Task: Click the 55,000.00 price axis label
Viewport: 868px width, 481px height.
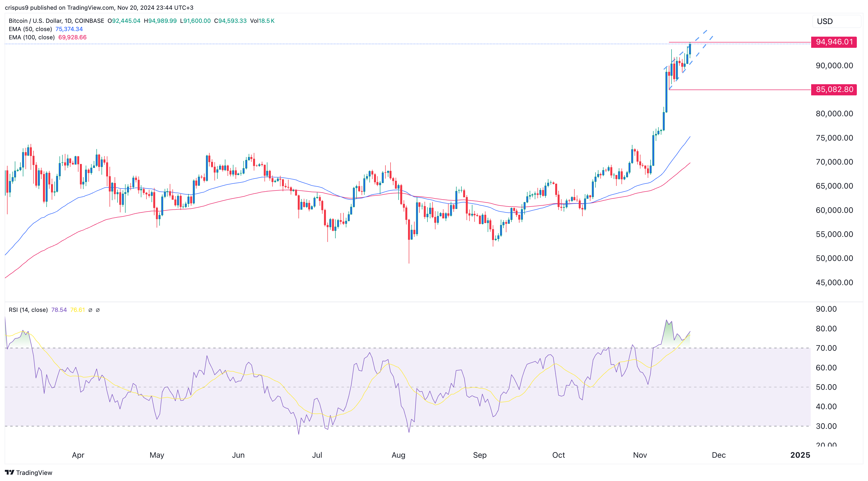Action: coord(834,234)
